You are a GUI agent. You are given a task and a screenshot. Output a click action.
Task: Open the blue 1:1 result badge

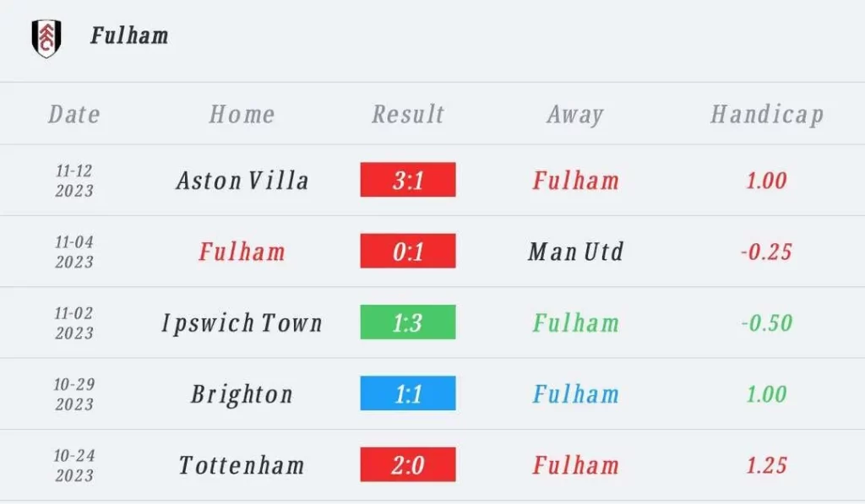tap(408, 393)
